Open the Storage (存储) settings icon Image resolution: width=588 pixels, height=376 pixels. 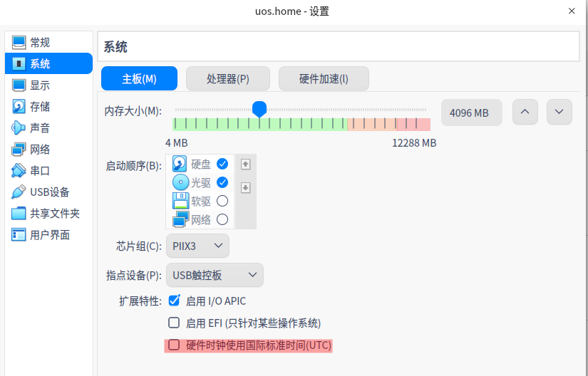click(19, 107)
